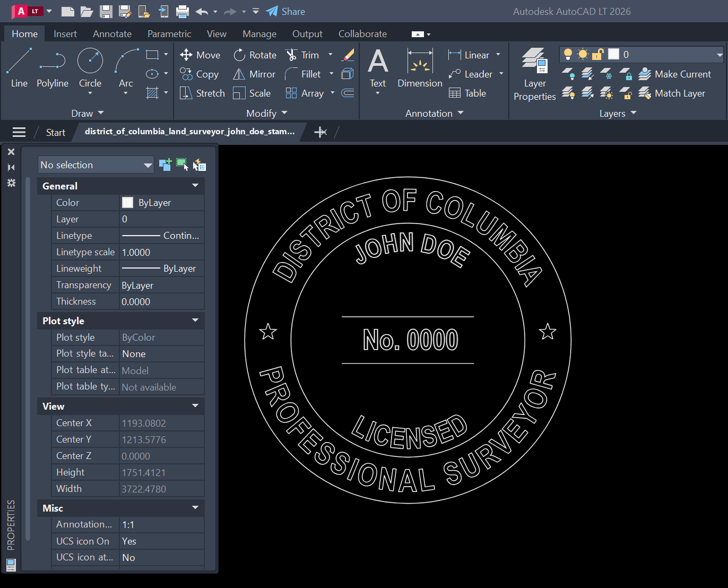
Task: Toggle layer 0 lock padlock
Action: click(x=598, y=54)
